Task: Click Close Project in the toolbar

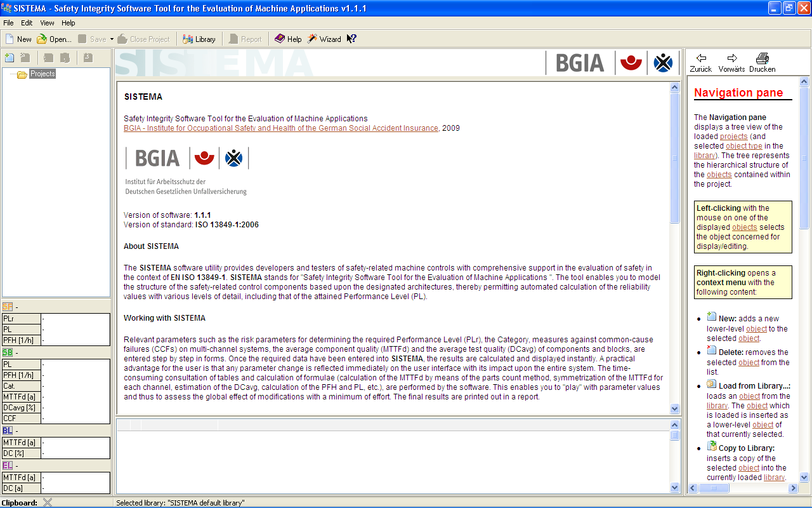Action: point(143,39)
